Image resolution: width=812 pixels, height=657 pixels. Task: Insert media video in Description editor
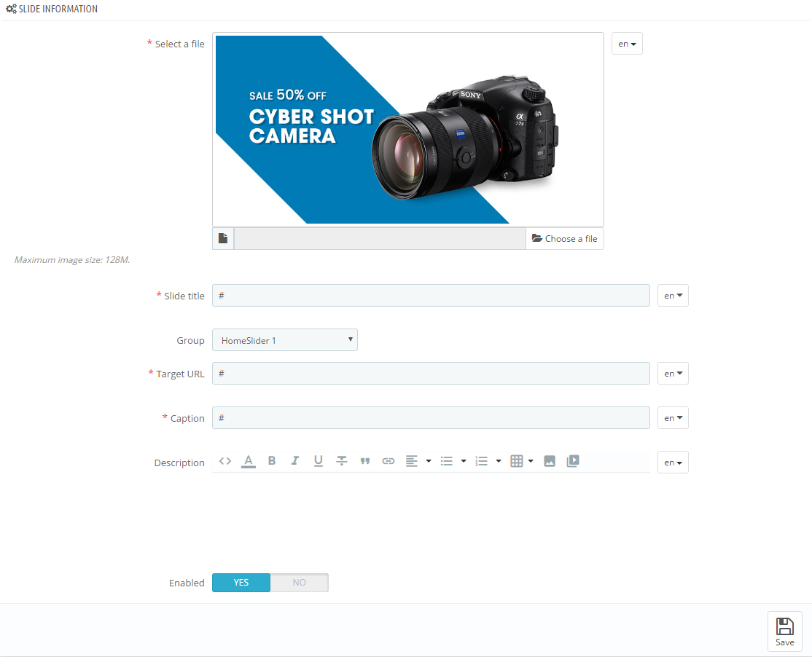click(x=573, y=461)
